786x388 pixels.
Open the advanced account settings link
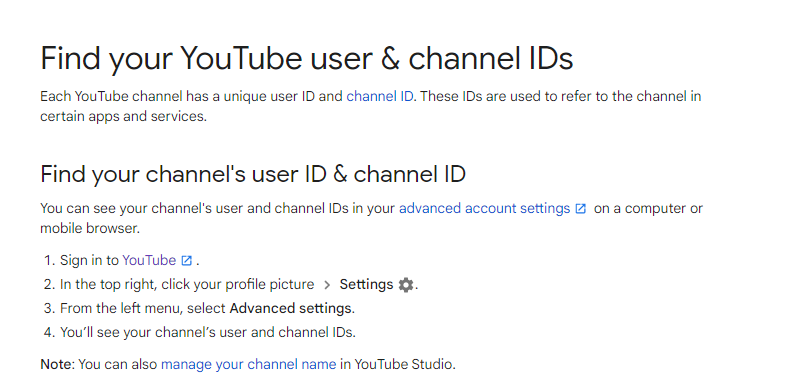(484, 209)
